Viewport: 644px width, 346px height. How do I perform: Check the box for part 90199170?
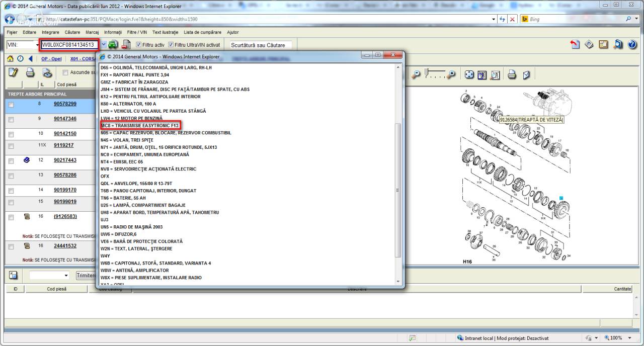(x=11, y=191)
